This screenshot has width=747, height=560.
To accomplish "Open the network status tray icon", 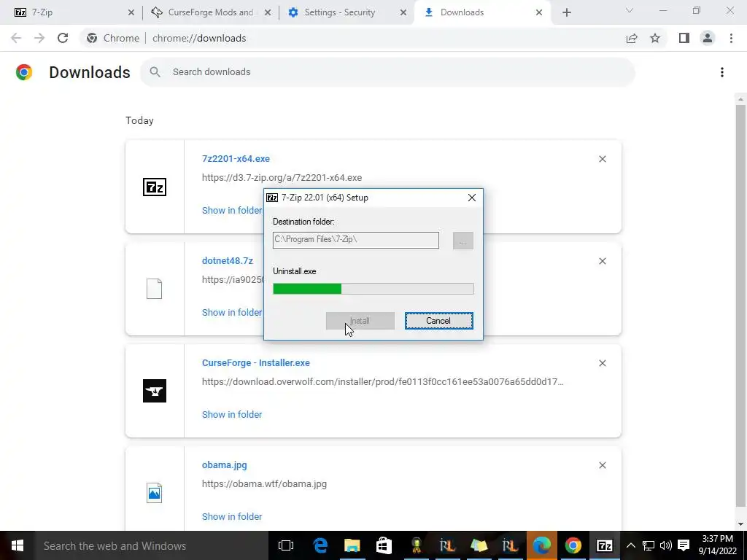I will click(x=648, y=545).
